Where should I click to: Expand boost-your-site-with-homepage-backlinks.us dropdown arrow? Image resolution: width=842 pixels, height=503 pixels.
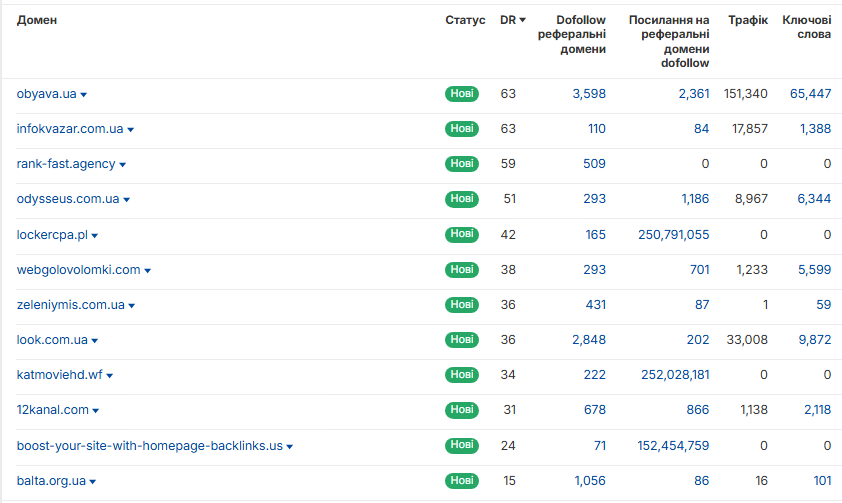(289, 447)
